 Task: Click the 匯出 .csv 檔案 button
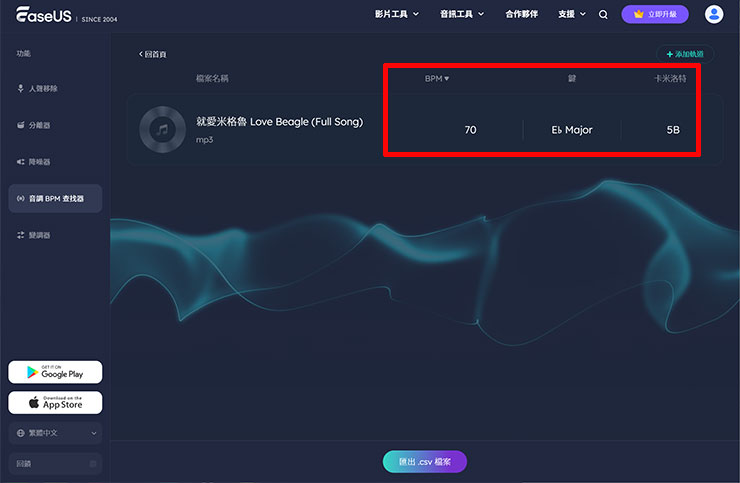(x=424, y=462)
